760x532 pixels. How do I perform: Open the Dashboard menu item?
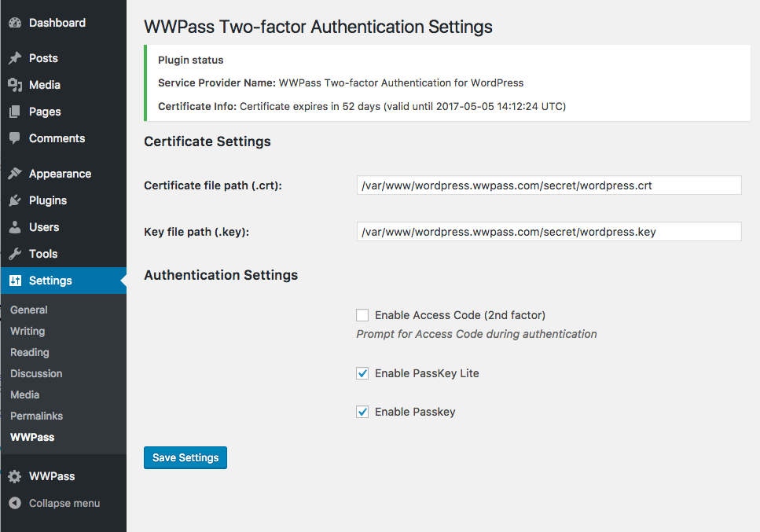pyautogui.click(x=57, y=23)
